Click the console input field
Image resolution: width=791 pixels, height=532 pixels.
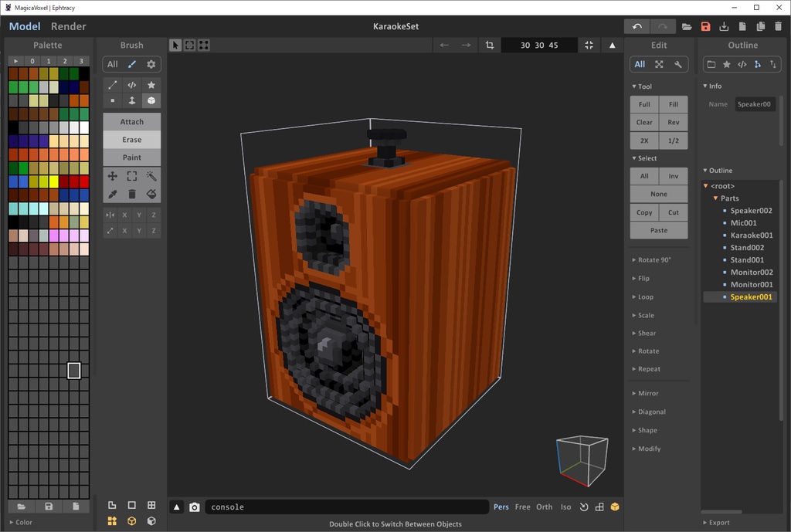point(347,507)
